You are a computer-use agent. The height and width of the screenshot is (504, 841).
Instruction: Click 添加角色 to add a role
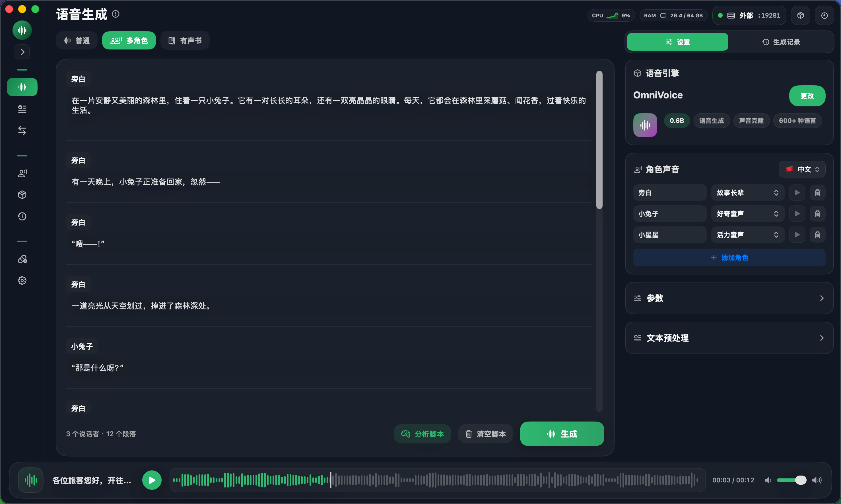tap(729, 258)
